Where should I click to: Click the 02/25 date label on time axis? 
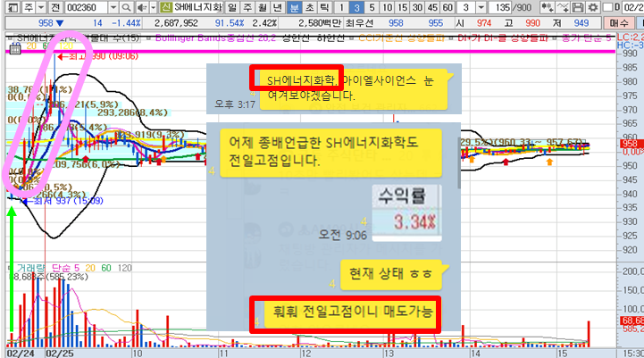[x=60, y=354]
